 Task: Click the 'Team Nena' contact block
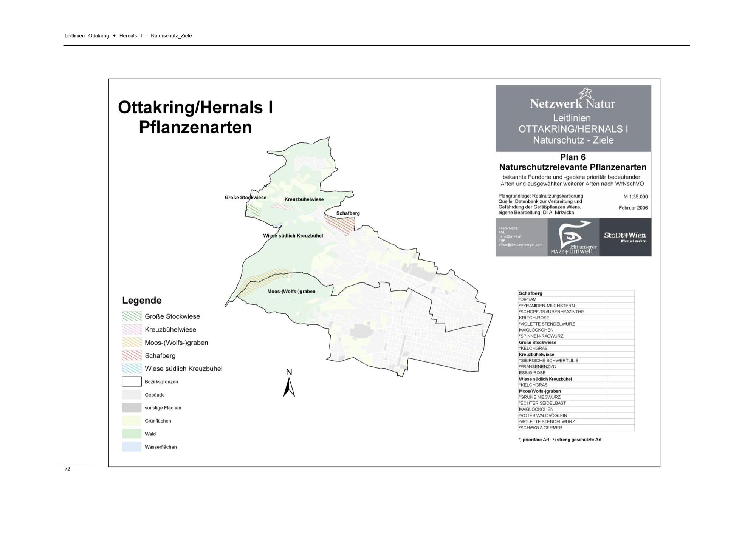pos(520,236)
